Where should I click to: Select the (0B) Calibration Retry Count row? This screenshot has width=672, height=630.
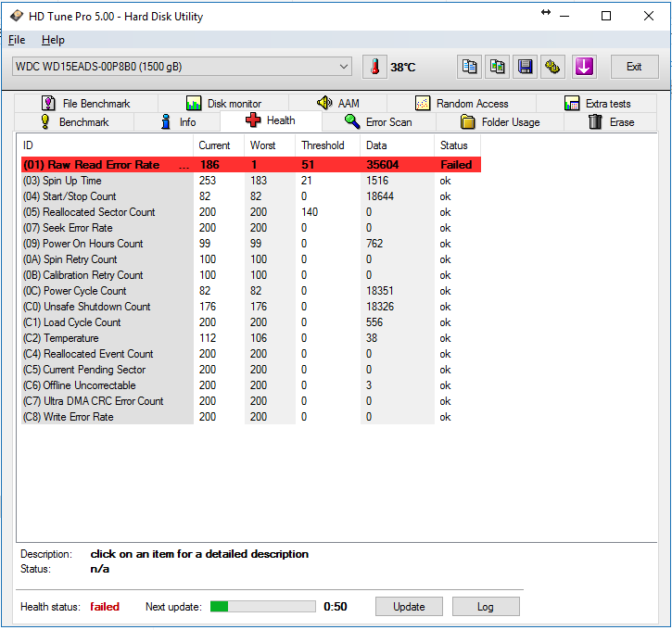tap(251, 275)
